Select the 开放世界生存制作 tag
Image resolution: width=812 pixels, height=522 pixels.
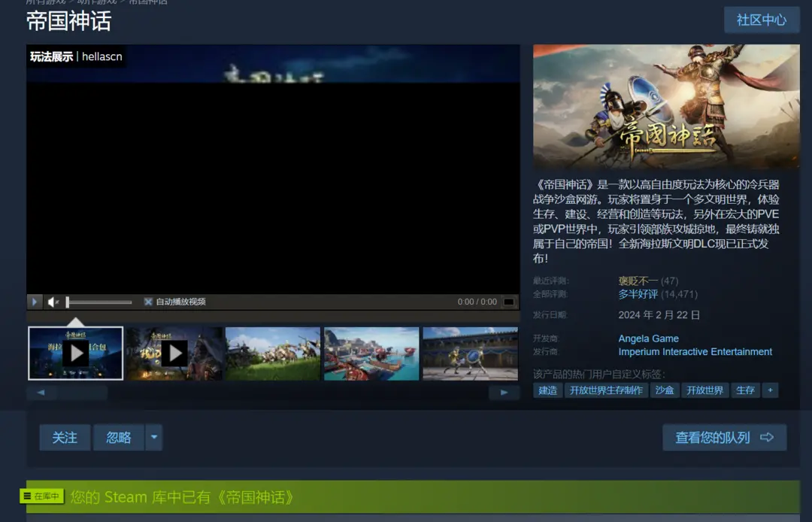tap(606, 390)
